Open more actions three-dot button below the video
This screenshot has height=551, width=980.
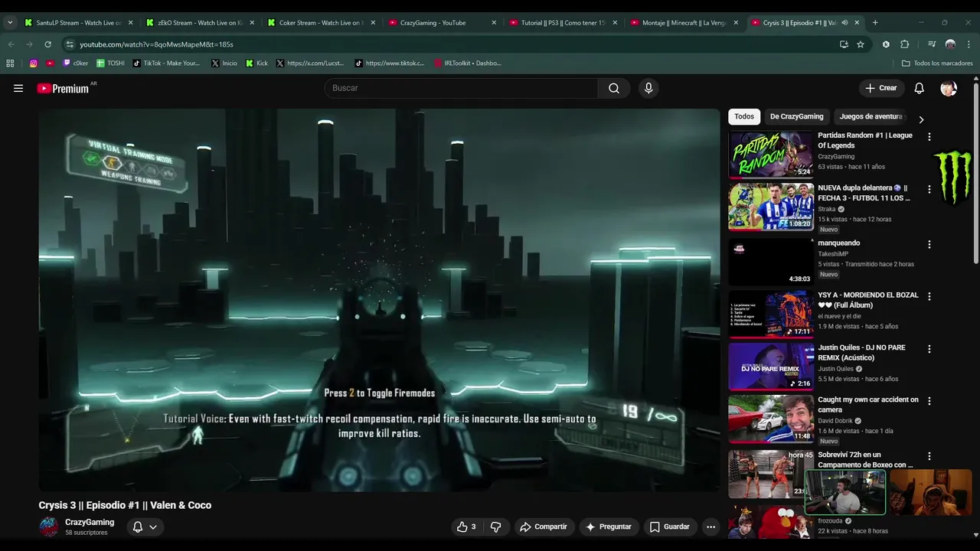click(x=710, y=527)
